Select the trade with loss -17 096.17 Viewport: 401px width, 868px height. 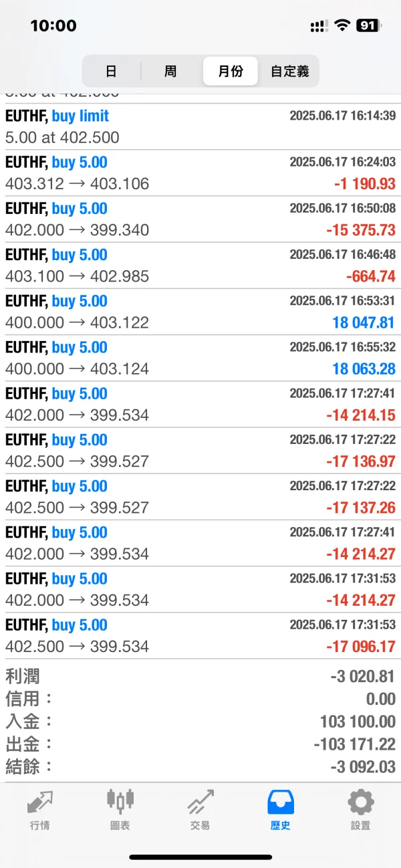[x=200, y=636]
